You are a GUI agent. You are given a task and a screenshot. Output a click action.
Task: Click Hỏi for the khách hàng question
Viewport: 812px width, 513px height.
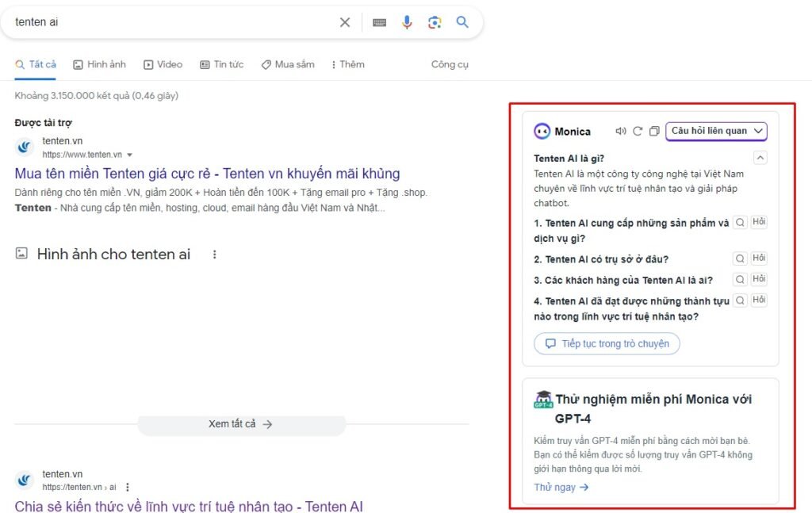tap(759, 279)
